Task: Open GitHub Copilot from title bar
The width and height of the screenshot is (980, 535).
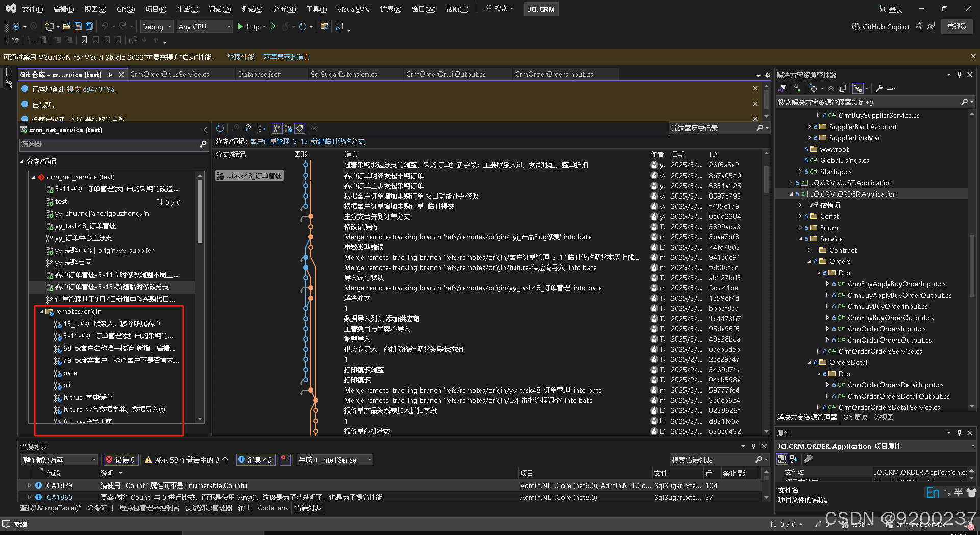Action: pos(881,27)
